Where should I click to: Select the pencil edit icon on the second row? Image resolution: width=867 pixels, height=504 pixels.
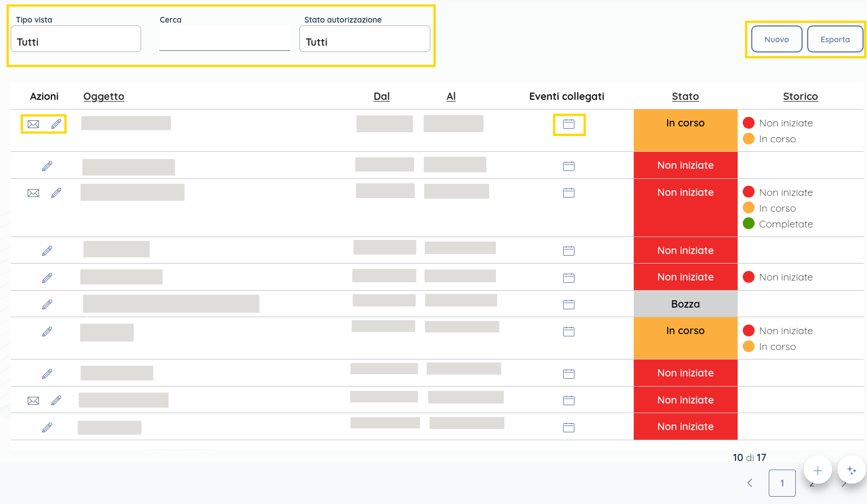[47, 166]
